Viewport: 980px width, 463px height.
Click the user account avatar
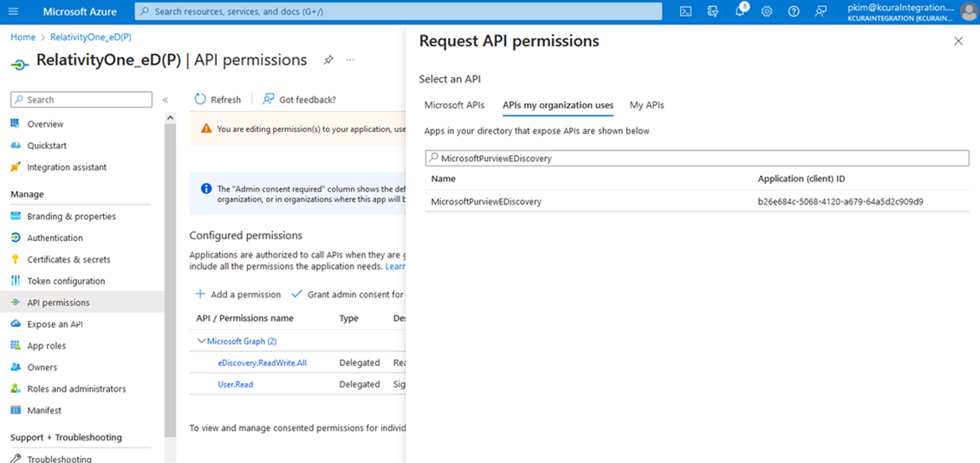click(967, 11)
